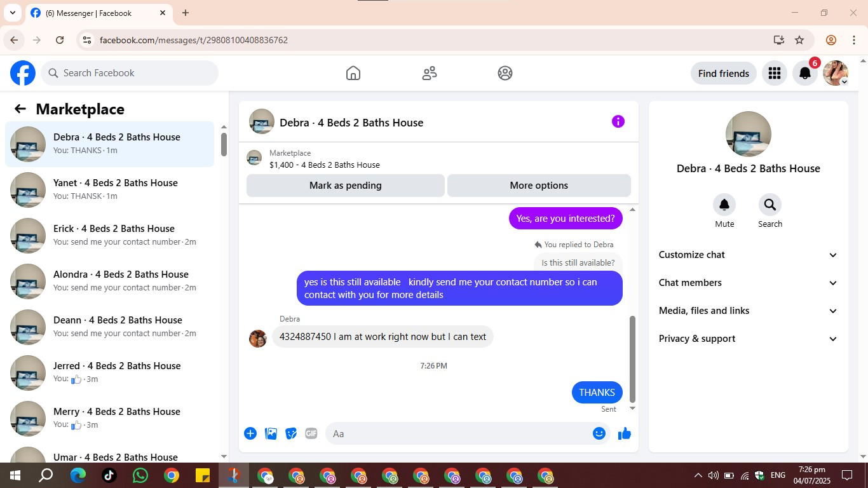
Task: Choose a sticker
Action: (x=291, y=433)
